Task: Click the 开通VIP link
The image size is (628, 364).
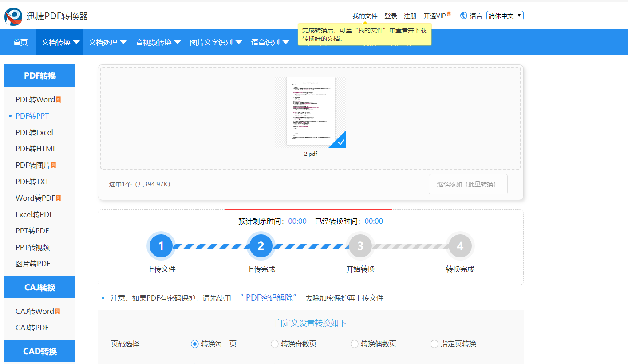Action: pos(434,16)
